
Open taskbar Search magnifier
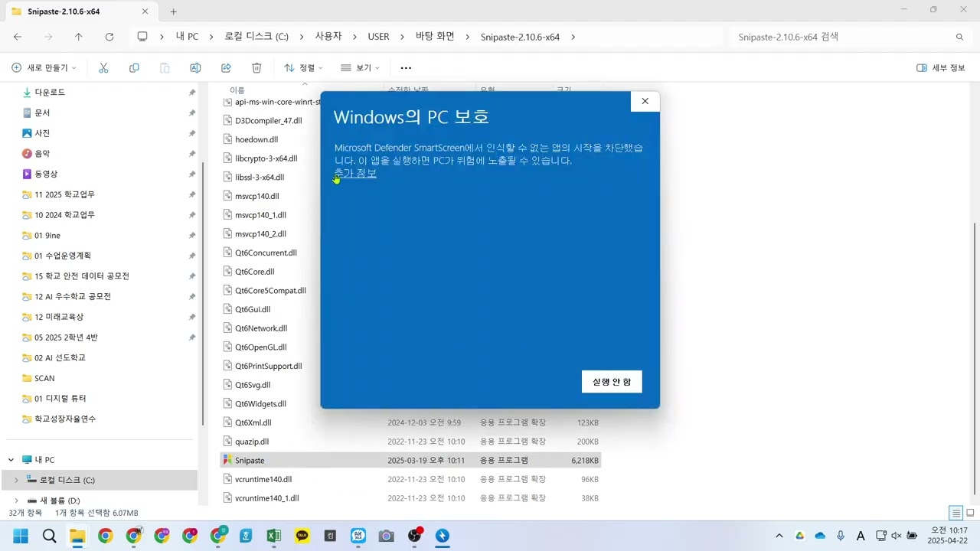[49, 536]
